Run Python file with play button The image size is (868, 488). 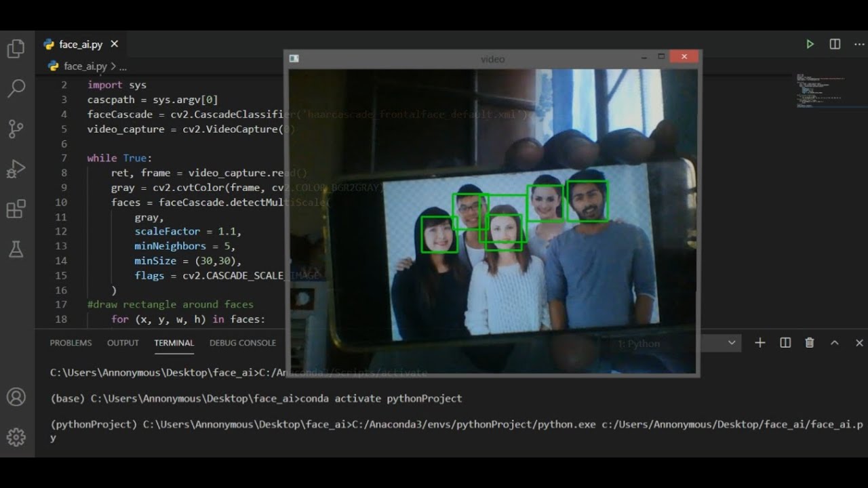[810, 44]
